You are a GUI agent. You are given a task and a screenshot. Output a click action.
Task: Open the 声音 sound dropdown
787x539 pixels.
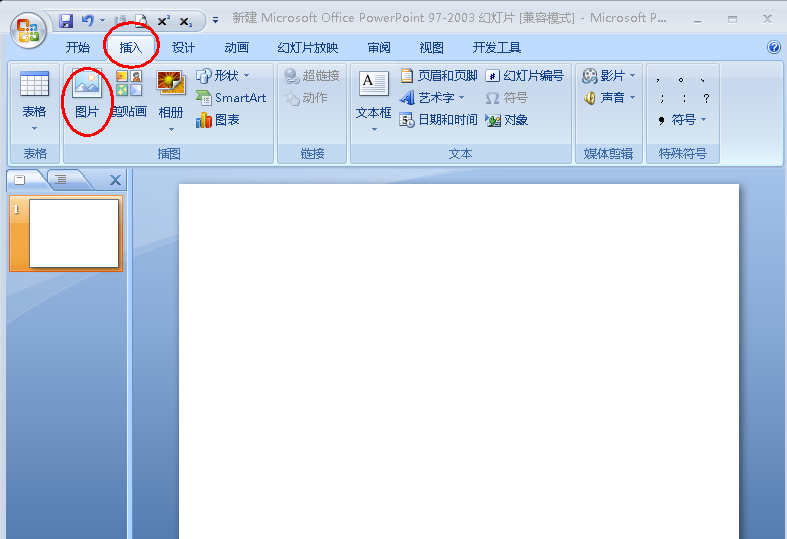pyautogui.click(x=609, y=98)
